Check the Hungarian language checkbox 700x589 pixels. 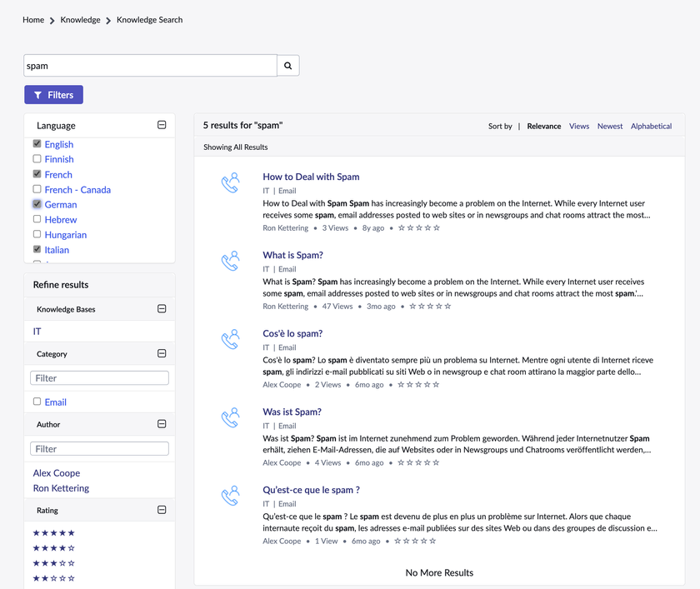[x=37, y=234]
